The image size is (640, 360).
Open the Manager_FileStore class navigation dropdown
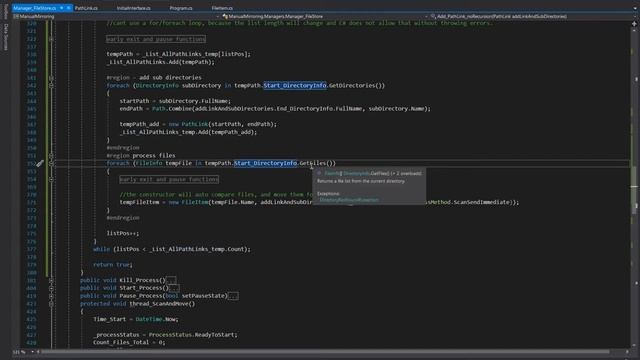(x=324, y=16)
